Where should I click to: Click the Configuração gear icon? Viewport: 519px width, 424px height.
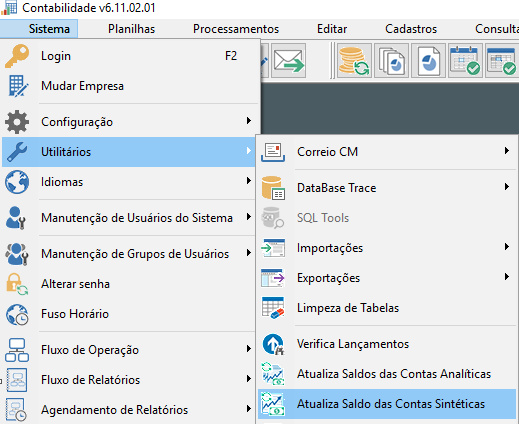[x=17, y=122]
